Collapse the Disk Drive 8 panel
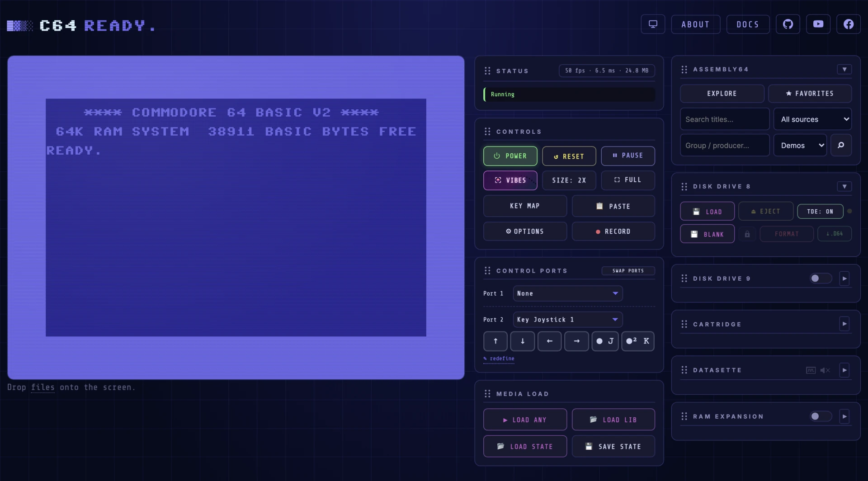868x481 pixels. pos(844,187)
